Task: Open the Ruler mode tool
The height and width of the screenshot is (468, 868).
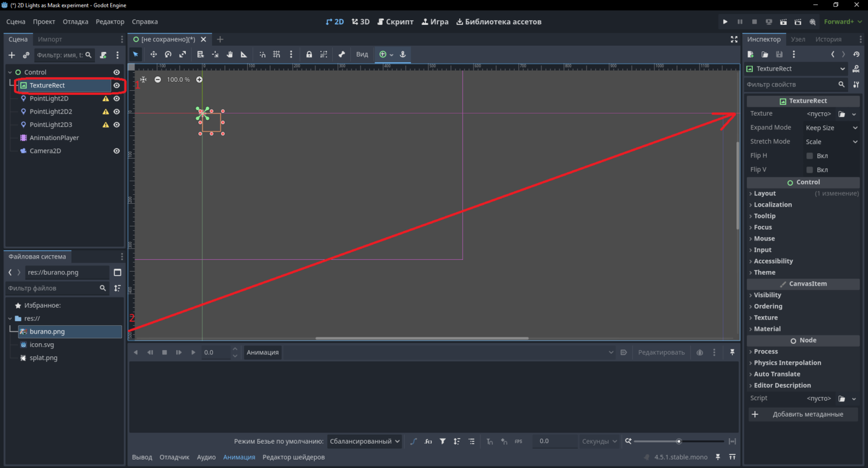Action: [244, 55]
